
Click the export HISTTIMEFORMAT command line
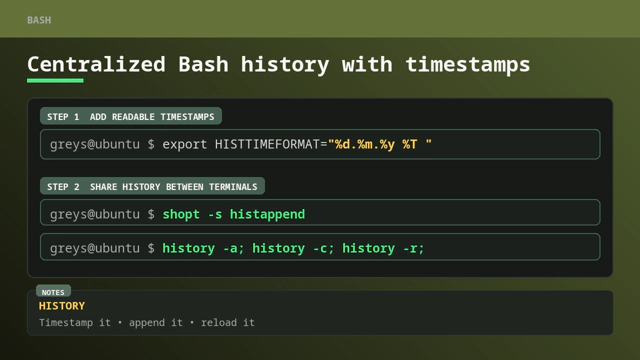click(x=320, y=144)
